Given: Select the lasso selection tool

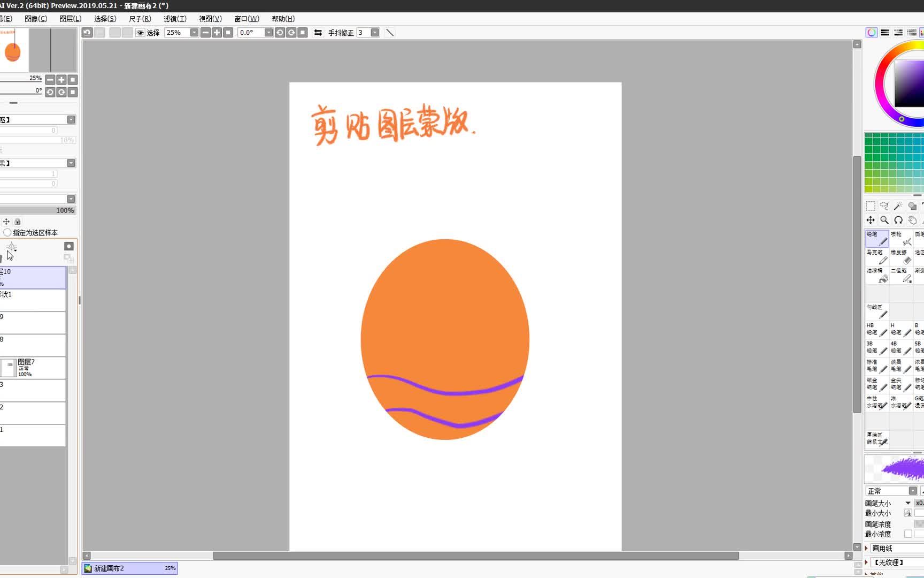Looking at the screenshot, I should (x=884, y=206).
